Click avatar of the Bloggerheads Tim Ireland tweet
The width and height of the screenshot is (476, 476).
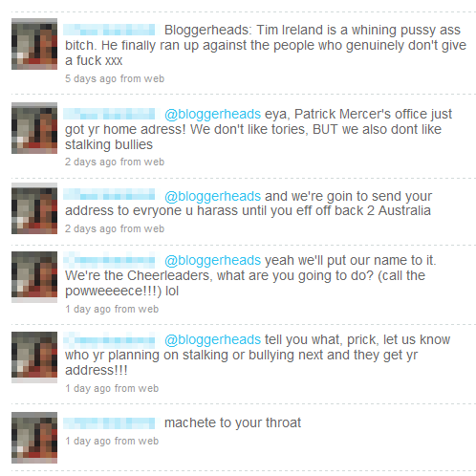[x=34, y=44]
